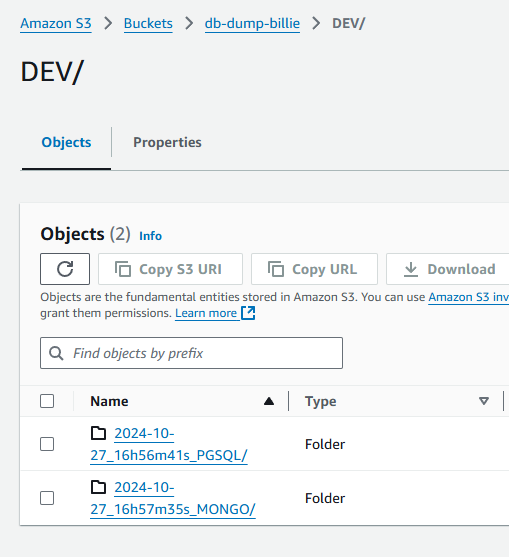The width and height of the screenshot is (509, 557).
Task: Open the external Learn more link
Action: click(x=215, y=313)
